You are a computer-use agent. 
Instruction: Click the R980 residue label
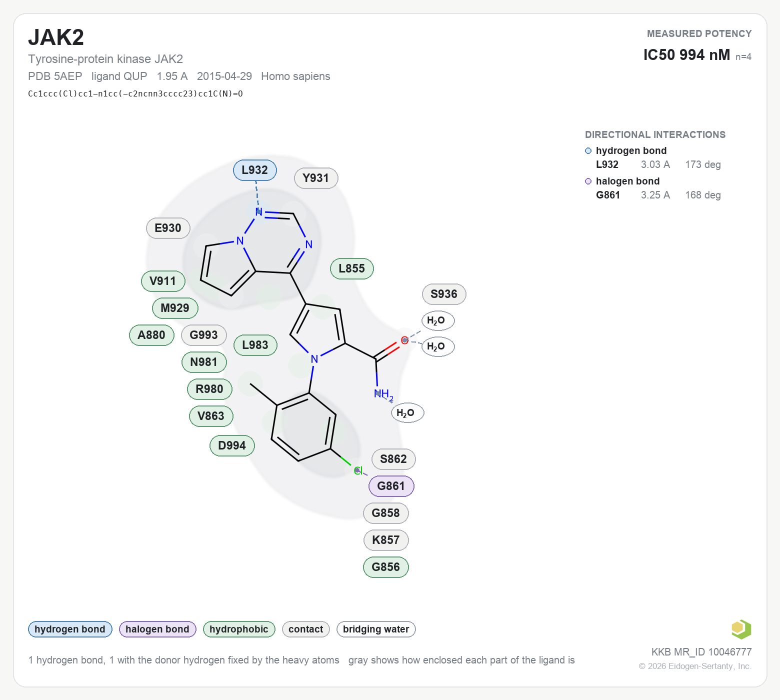point(209,389)
